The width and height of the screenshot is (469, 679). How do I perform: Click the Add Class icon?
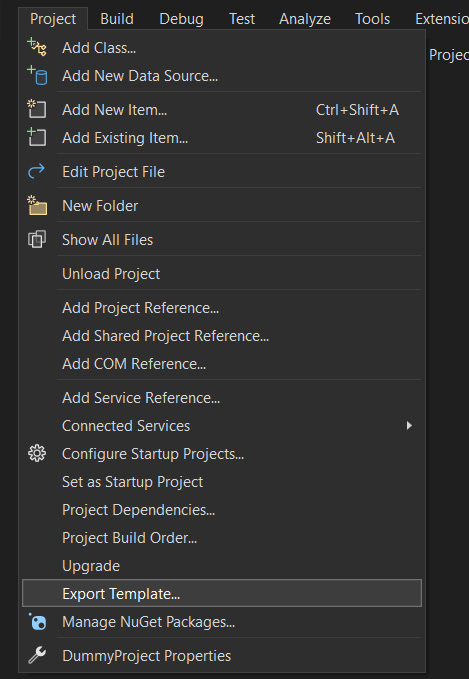[x=37, y=47]
